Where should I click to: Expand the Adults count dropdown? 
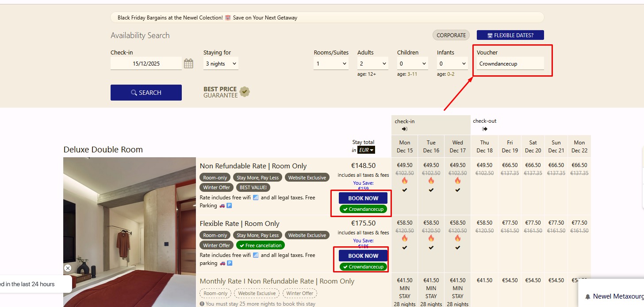click(x=372, y=64)
